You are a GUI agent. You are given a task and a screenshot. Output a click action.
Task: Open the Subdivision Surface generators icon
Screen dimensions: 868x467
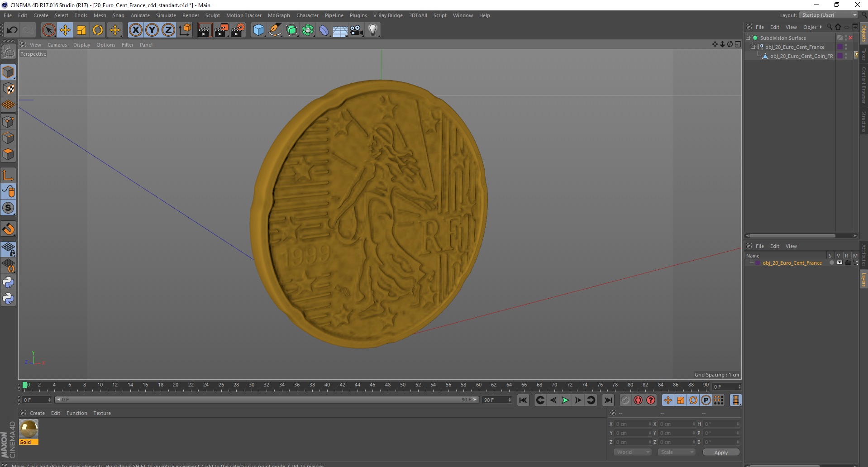pos(291,30)
